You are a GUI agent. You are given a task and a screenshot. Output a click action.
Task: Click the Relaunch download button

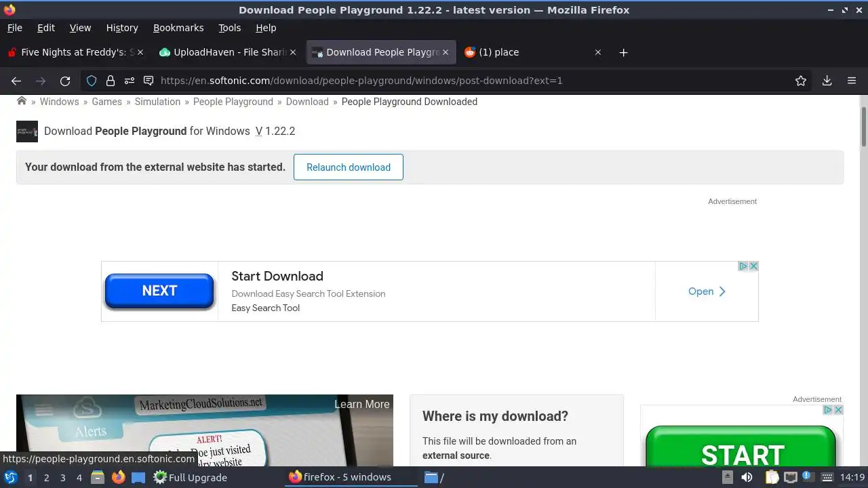point(349,167)
